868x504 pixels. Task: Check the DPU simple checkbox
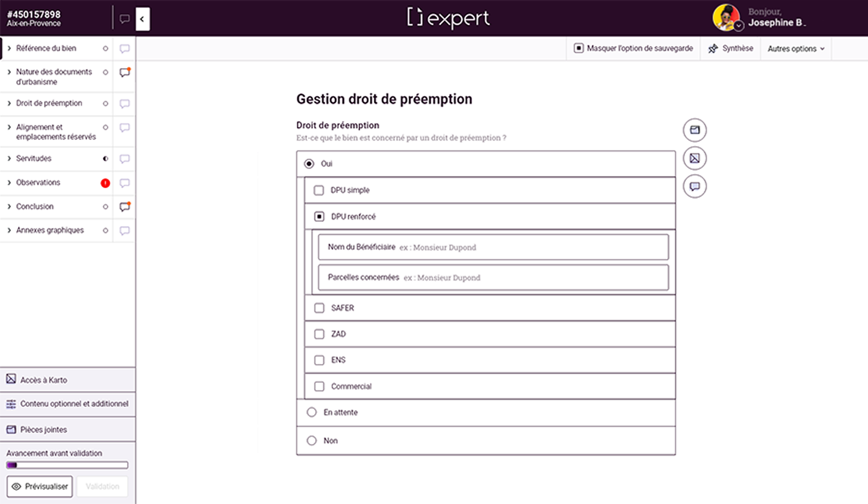[x=319, y=190]
